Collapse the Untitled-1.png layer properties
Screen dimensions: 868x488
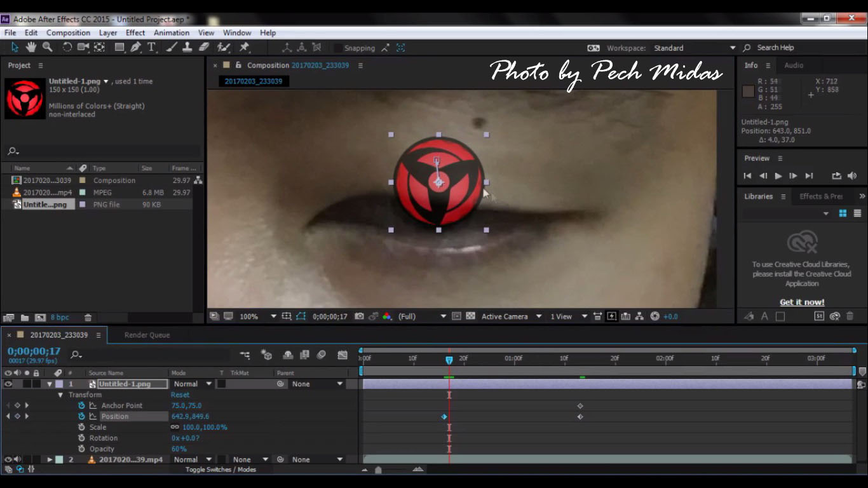(50, 384)
